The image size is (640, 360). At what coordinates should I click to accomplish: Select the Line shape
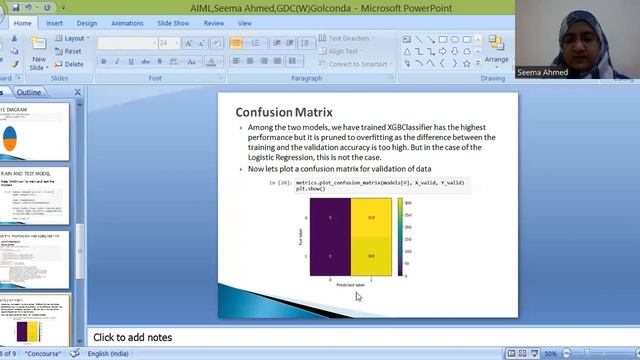click(419, 40)
